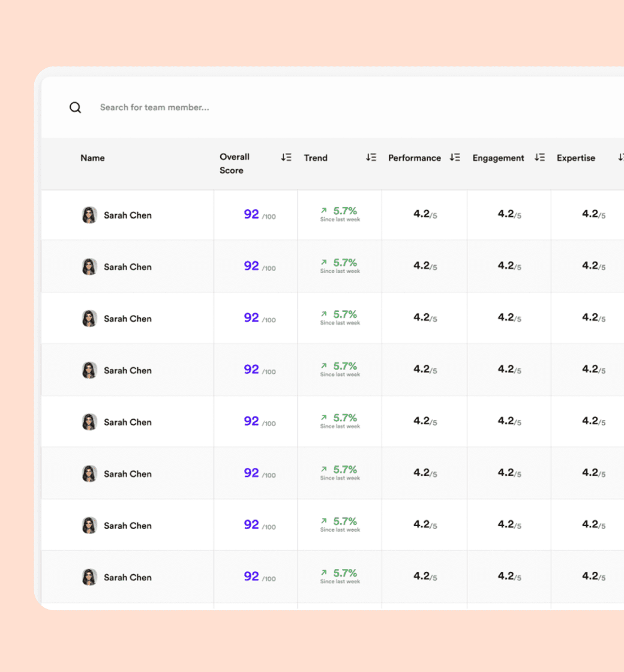The image size is (624, 672).
Task: Sort the Engagement column
Action: pyautogui.click(x=539, y=157)
